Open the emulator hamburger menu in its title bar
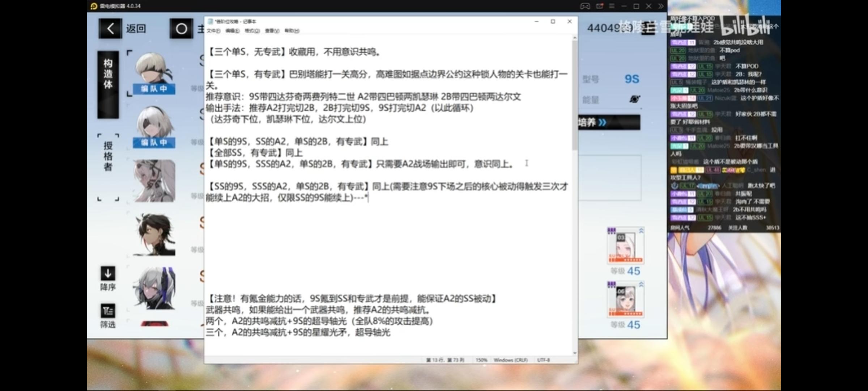This screenshot has height=391, width=868. click(612, 6)
